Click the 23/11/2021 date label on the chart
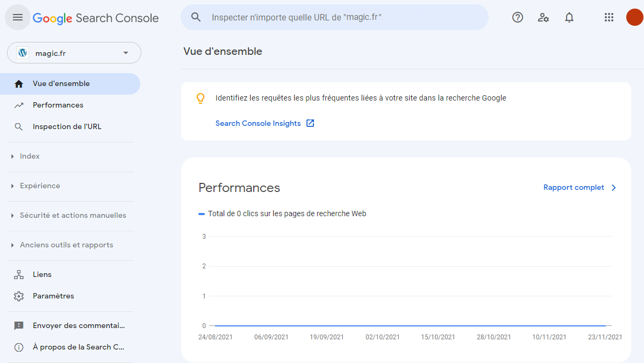The image size is (644, 363). [x=605, y=337]
